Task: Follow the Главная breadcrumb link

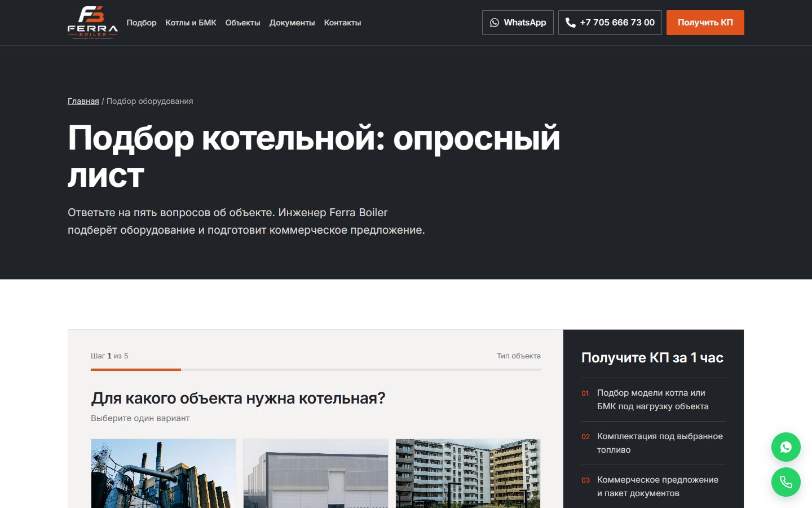Action: click(83, 101)
